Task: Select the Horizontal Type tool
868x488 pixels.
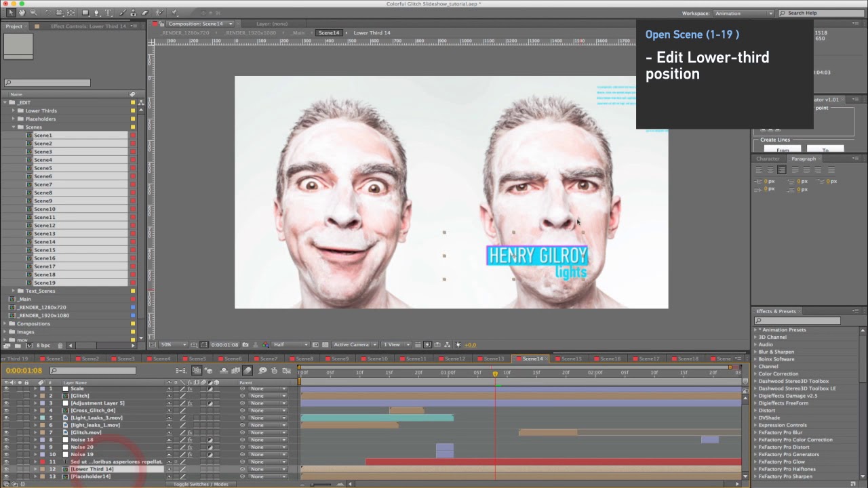Action: click(x=108, y=13)
